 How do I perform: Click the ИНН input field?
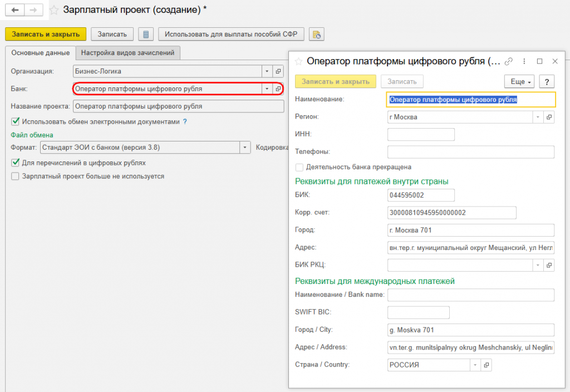(x=421, y=134)
